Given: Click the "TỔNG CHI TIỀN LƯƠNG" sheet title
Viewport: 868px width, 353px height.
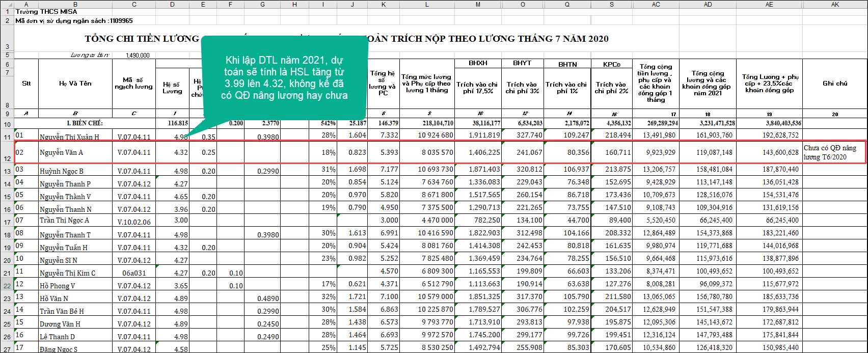Looking at the screenshot, I should [x=346, y=39].
